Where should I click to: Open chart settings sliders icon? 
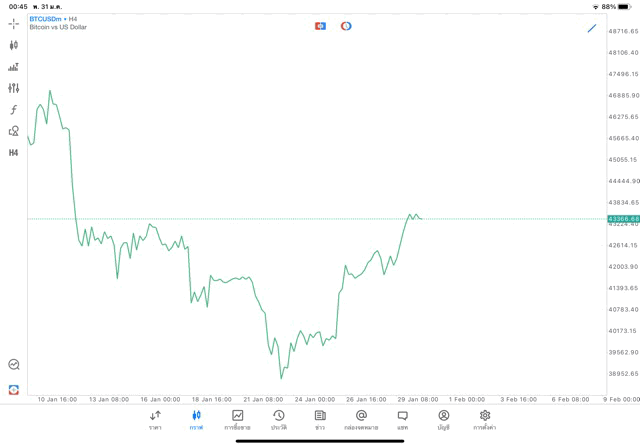[13, 88]
